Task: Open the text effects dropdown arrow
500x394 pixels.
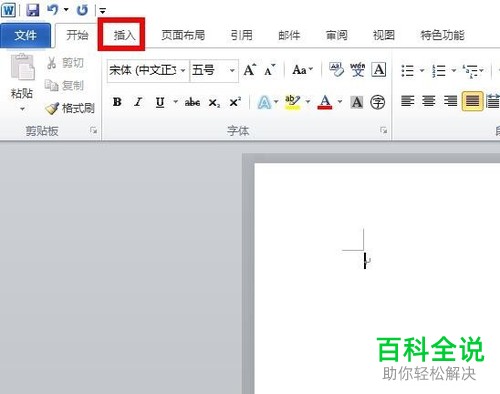Action: tap(276, 101)
